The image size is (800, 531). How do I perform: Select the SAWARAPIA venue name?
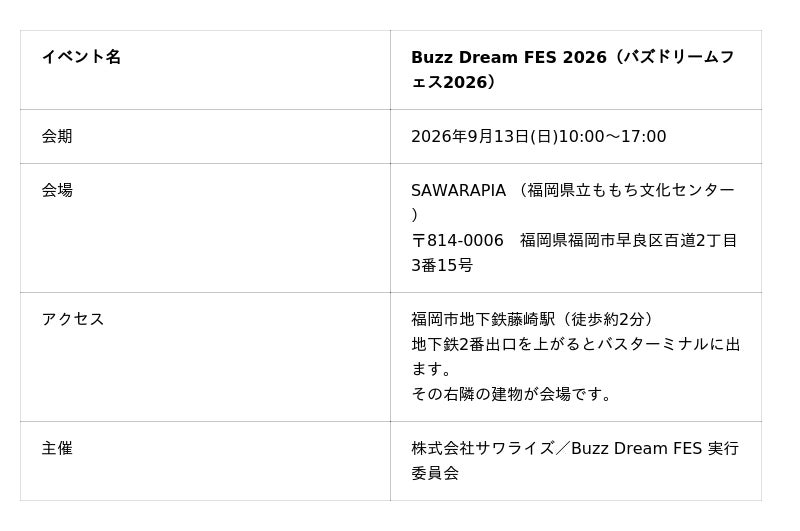point(458,190)
